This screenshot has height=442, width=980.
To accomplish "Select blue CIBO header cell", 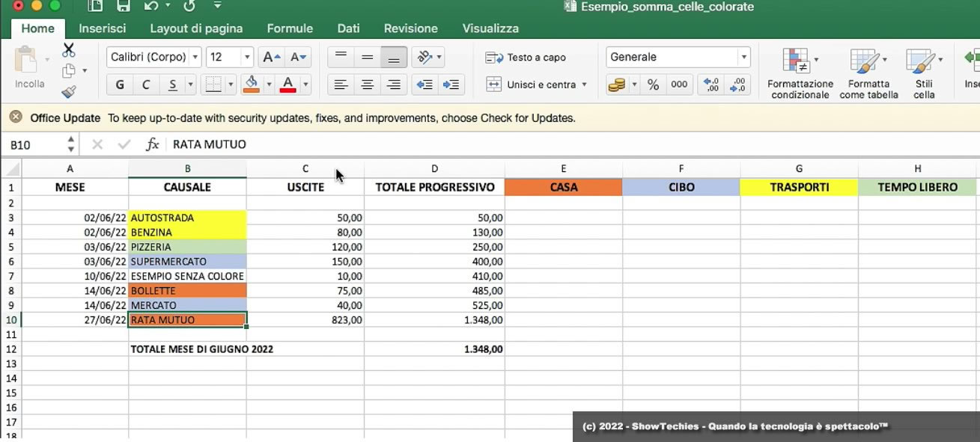I will 681,188.
